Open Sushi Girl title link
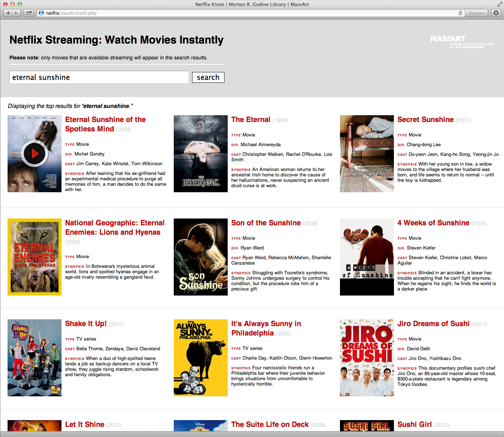The width and height of the screenshot is (504, 437). coord(415,424)
